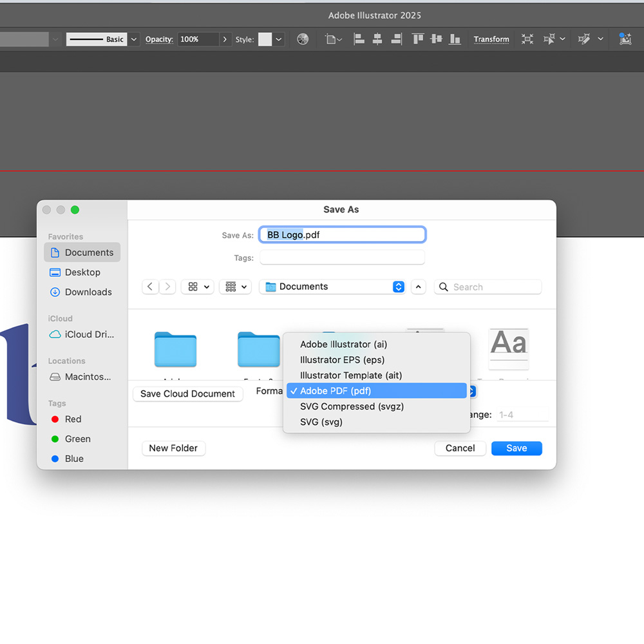Viewport: 644px width, 644px height.
Task: Click the Style swatch box
Action: point(265,39)
